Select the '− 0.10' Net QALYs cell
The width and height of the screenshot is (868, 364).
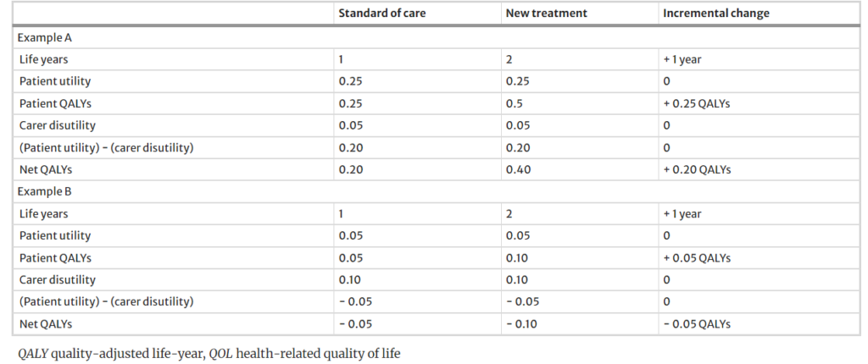(522, 323)
